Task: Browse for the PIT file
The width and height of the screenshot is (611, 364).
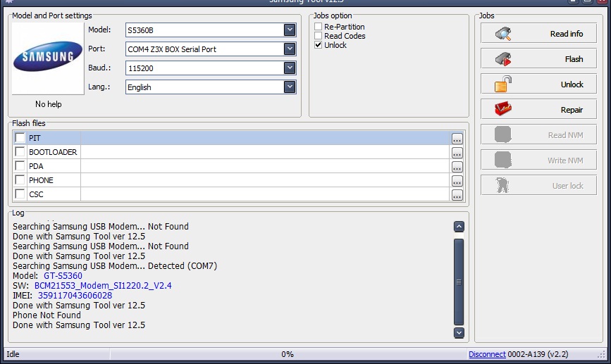Action: click(457, 139)
